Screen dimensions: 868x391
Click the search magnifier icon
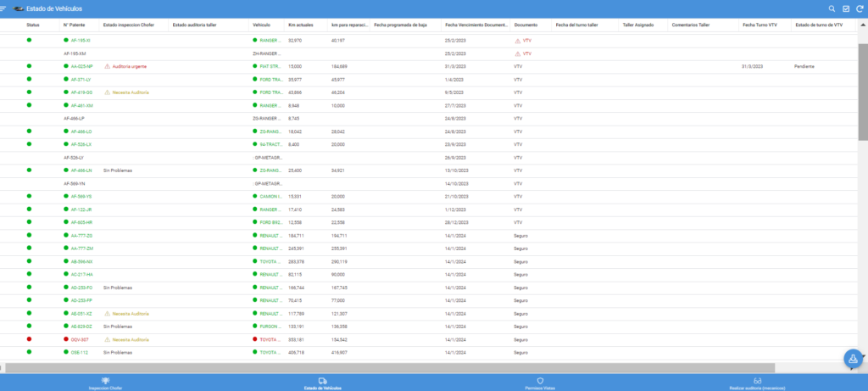coord(832,8)
